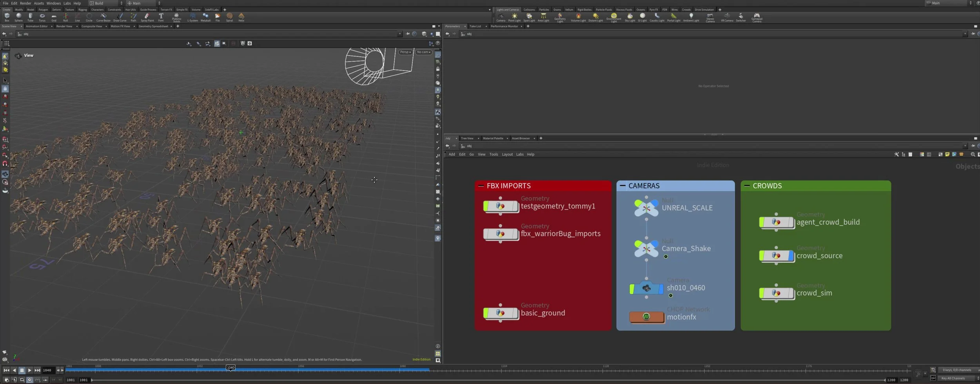
Task: Open the No cam camera dropdown
Action: (423, 52)
